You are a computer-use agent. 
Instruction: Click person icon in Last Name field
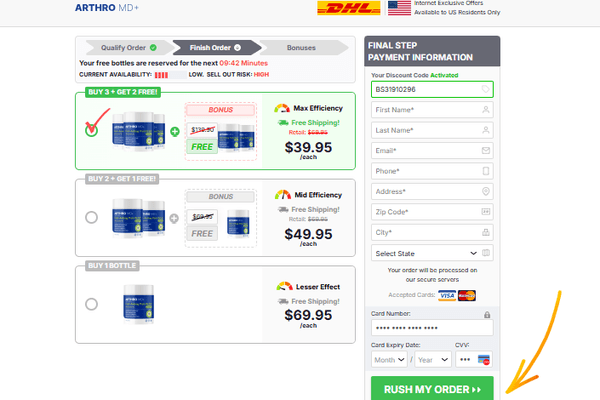click(486, 130)
